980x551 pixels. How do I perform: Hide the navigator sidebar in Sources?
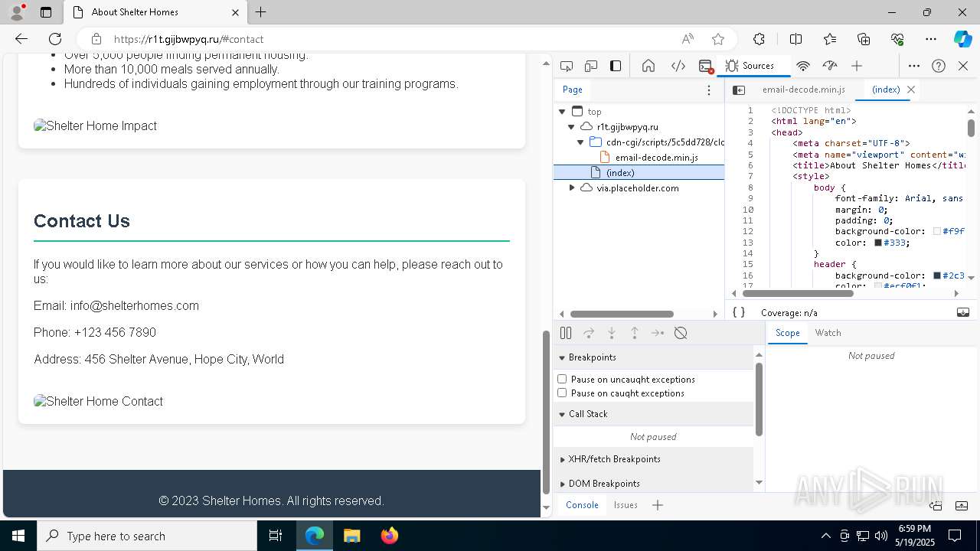tap(739, 90)
